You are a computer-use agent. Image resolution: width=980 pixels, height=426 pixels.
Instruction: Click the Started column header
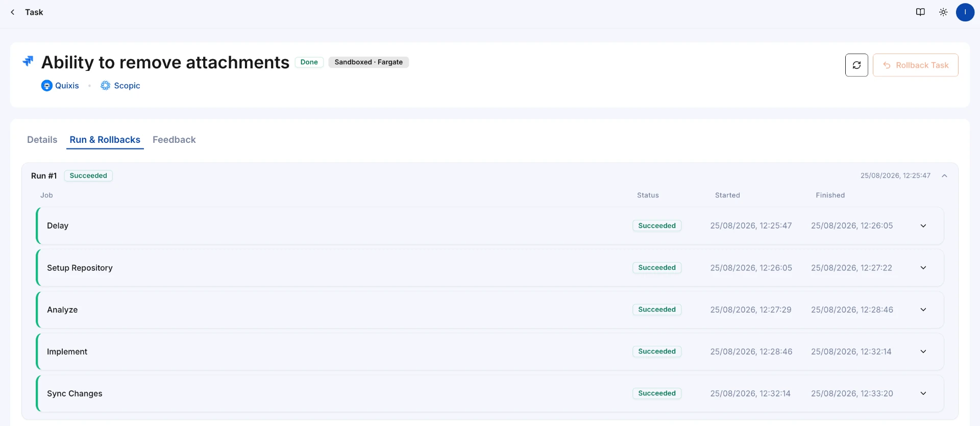[727, 195]
